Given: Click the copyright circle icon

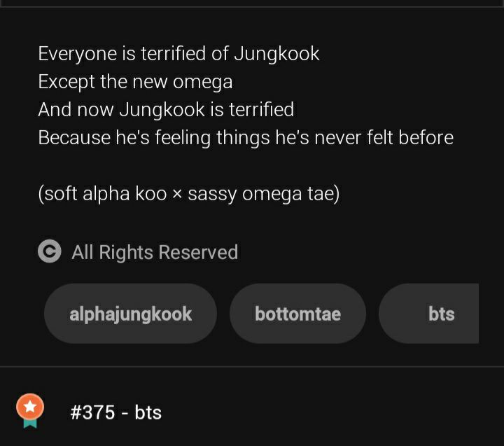Looking at the screenshot, I should point(50,251).
